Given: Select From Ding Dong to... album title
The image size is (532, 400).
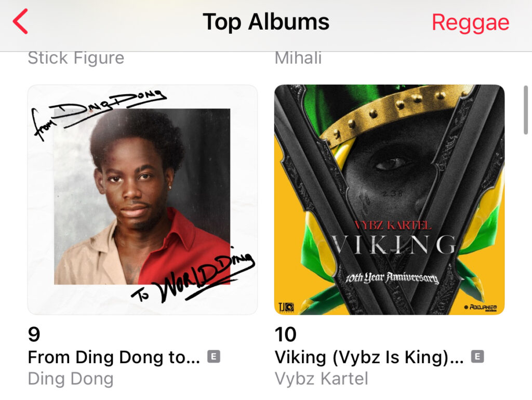Looking at the screenshot, I should coord(114,357).
